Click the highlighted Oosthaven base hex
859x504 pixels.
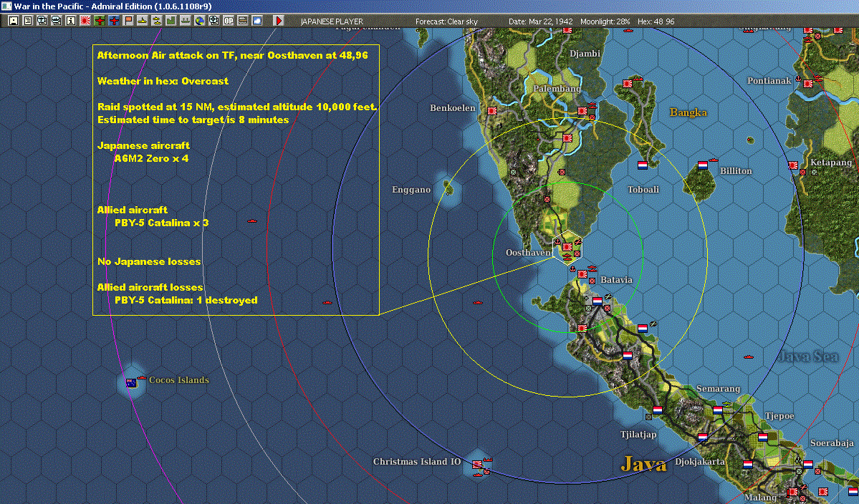click(x=567, y=248)
